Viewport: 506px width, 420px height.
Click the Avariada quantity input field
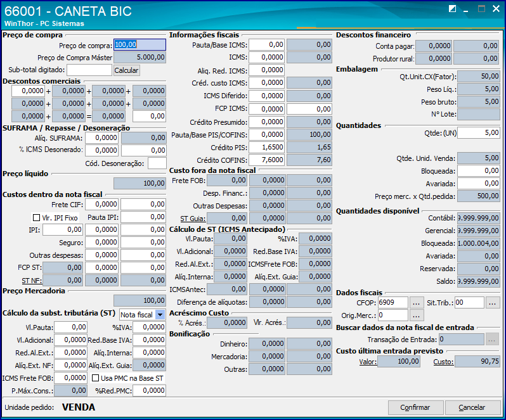(479, 184)
